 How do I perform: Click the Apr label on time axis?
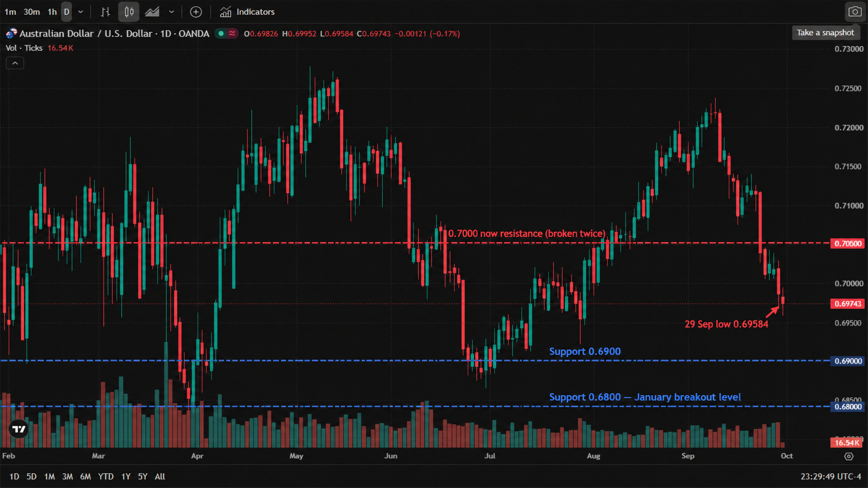point(197,456)
